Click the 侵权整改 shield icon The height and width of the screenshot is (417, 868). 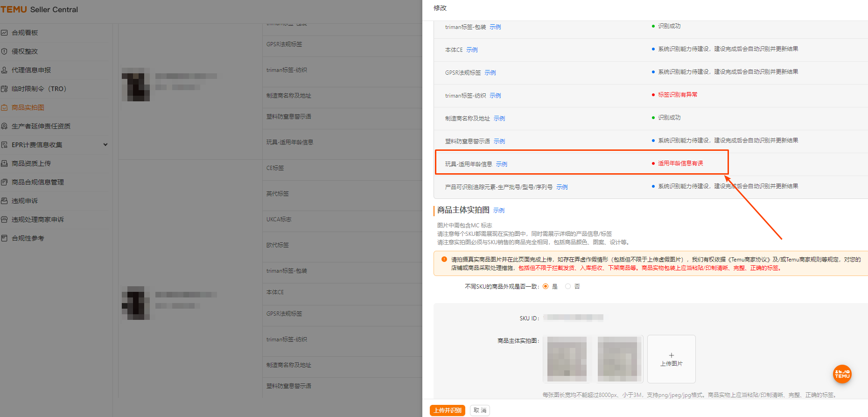pyautogui.click(x=4, y=51)
